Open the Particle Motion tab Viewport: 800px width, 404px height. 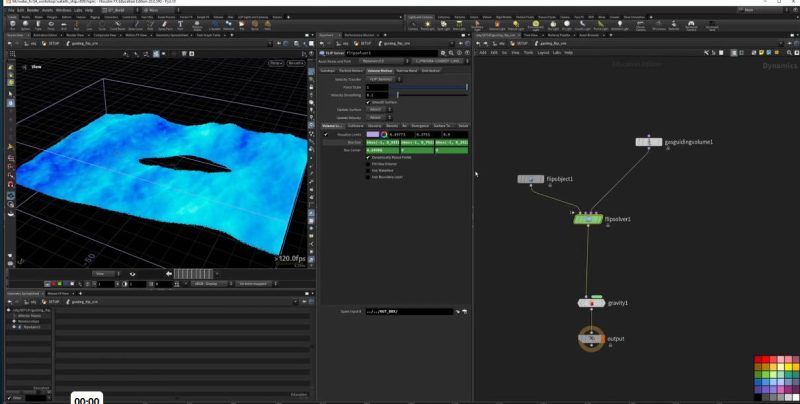click(x=350, y=71)
